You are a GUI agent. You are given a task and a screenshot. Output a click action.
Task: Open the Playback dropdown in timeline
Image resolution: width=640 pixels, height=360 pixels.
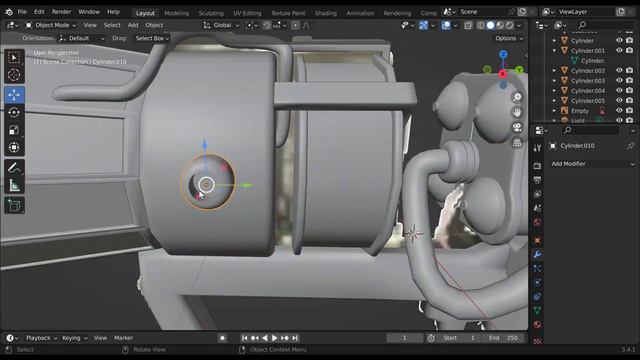point(41,338)
